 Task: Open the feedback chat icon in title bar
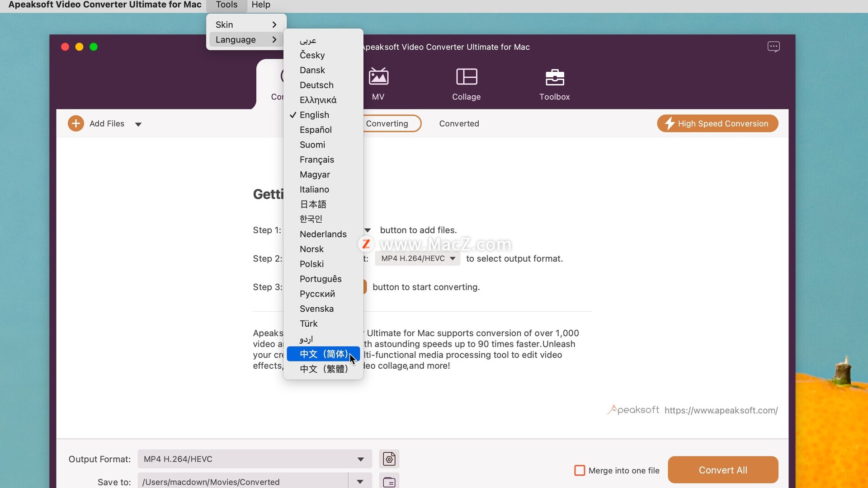774,47
